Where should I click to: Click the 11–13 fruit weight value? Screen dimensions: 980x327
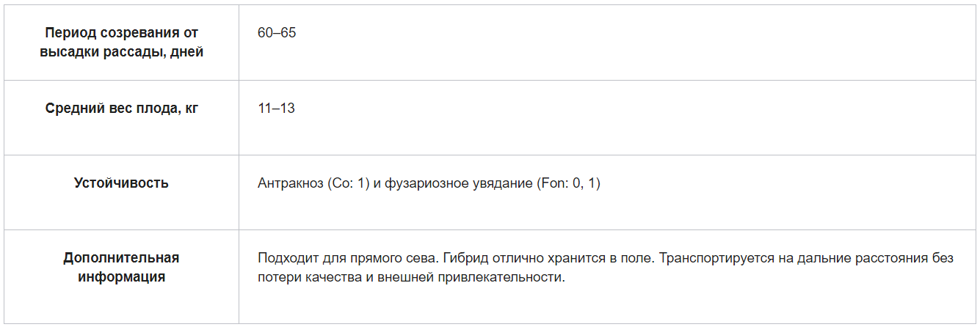(276, 109)
